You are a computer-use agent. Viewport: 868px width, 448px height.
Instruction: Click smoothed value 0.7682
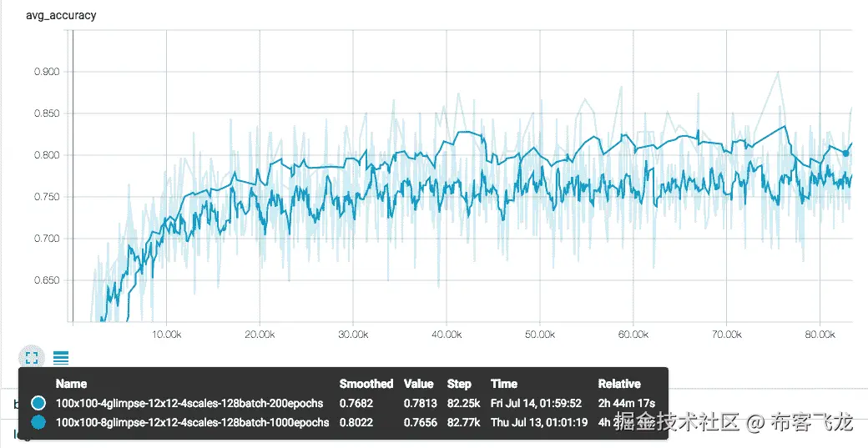coord(356,403)
